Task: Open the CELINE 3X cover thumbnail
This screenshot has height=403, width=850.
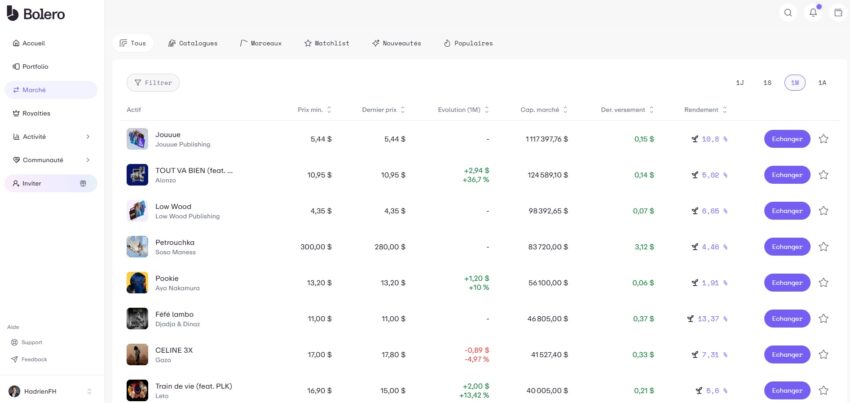Action: click(x=137, y=354)
